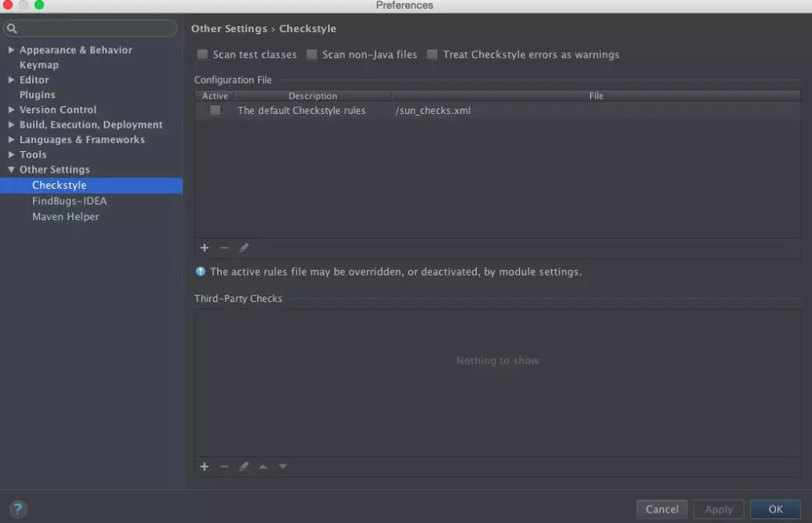Toggle Treat Checkstyle errors as warnings
Image resolution: width=812 pixels, height=523 pixels.
tap(433, 55)
